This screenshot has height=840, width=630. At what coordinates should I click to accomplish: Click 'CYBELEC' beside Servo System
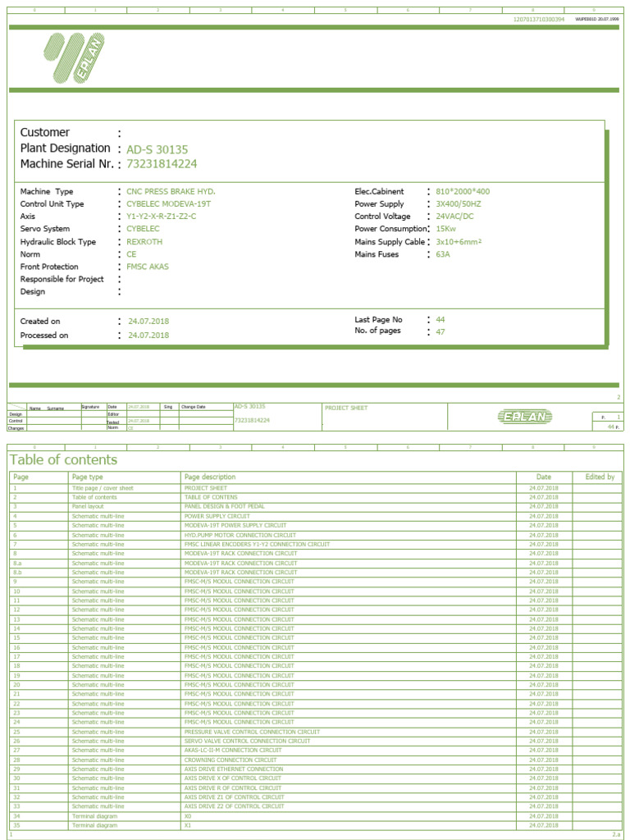coord(143,229)
